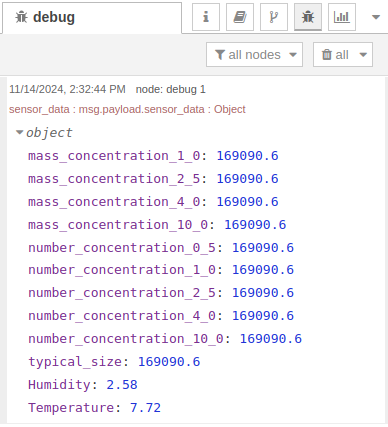Select the number_concentration_0_5 key
The width and height of the screenshot is (388, 427).
pyautogui.click(x=122, y=248)
